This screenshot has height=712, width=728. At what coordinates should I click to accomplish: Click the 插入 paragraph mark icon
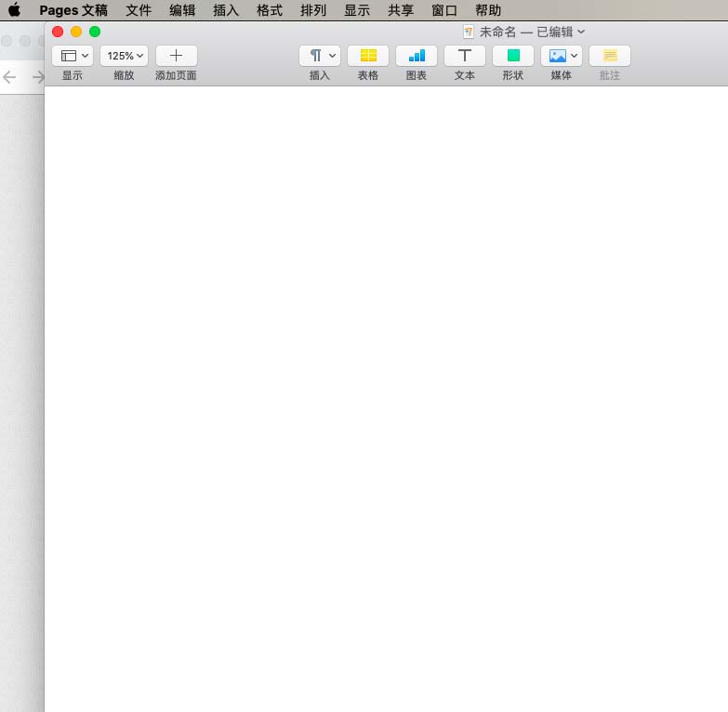point(320,56)
